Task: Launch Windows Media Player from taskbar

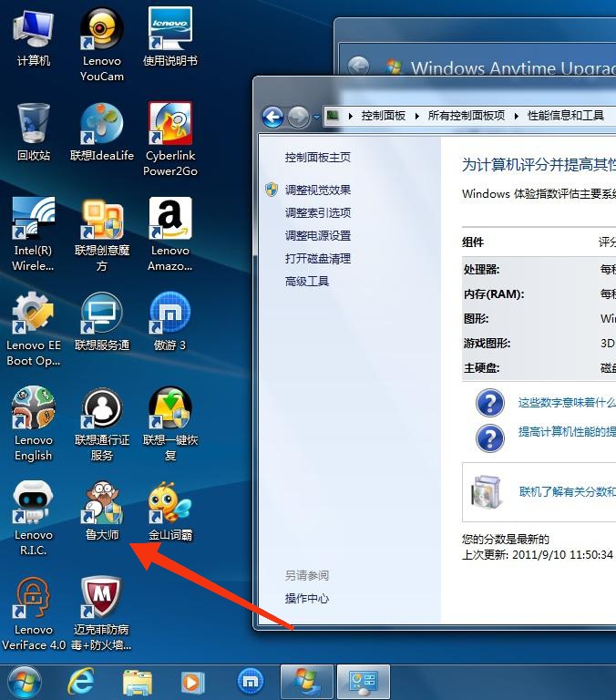Action: point(193,682)
